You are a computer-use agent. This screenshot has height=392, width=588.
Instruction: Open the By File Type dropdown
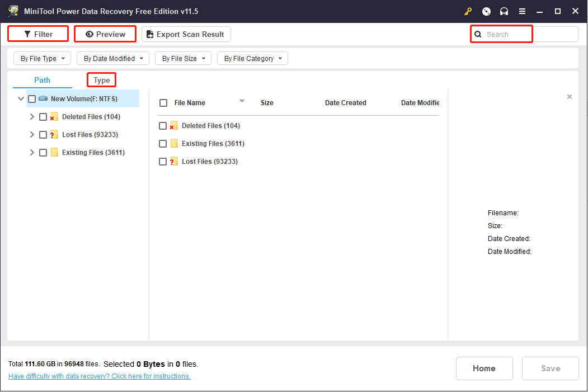[43, 59]
